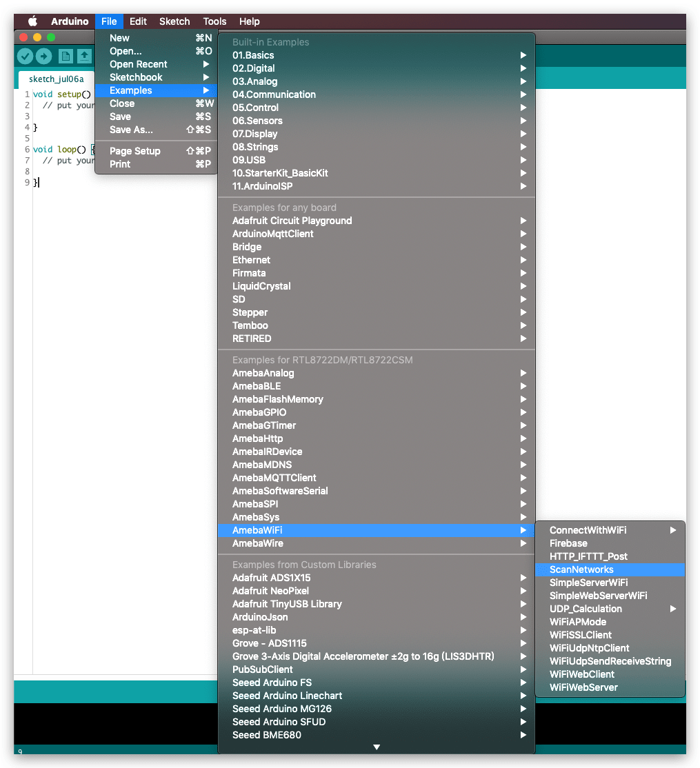
Task: Expand the 07.Display examples submenu
Action: [377, 134]
